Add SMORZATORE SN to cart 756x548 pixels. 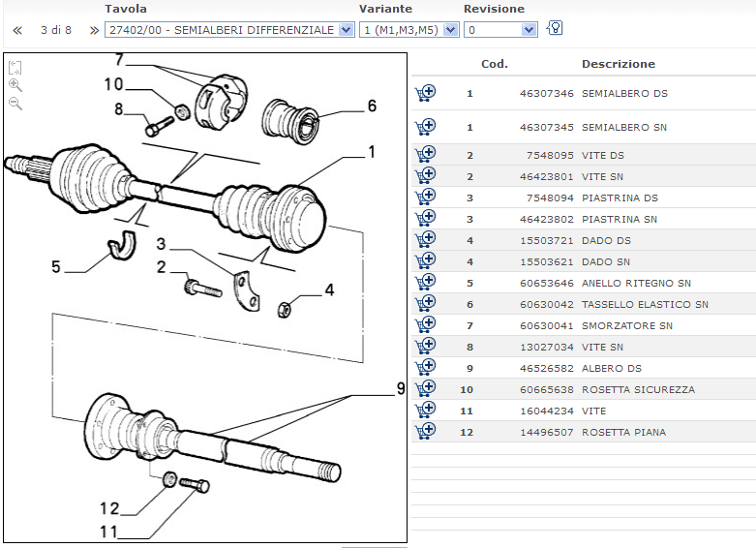[x=425, y=324]
